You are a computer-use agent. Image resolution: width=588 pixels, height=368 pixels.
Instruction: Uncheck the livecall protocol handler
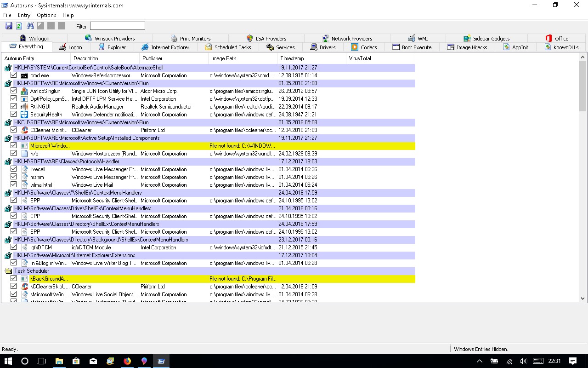point(13,169)
